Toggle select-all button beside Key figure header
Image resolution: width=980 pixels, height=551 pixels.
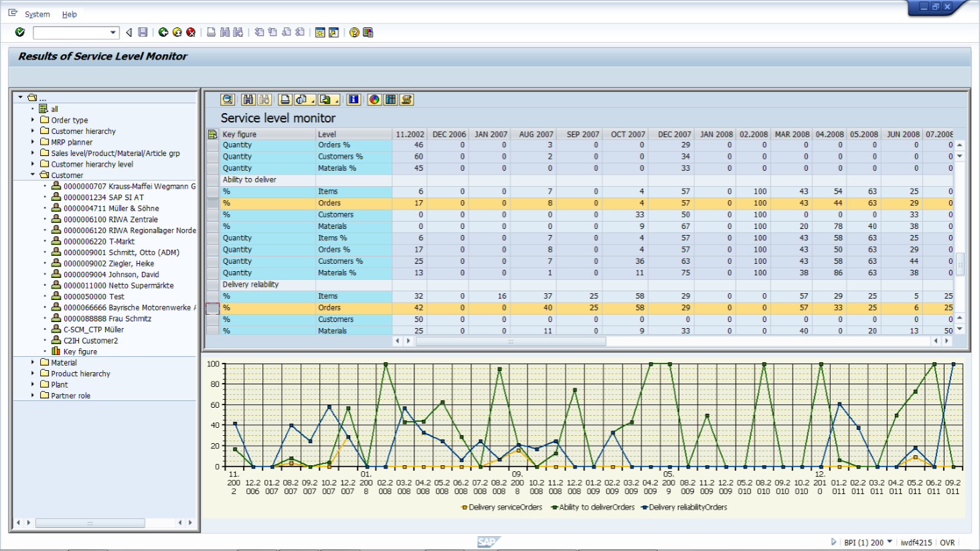click(x=212, y=135)
